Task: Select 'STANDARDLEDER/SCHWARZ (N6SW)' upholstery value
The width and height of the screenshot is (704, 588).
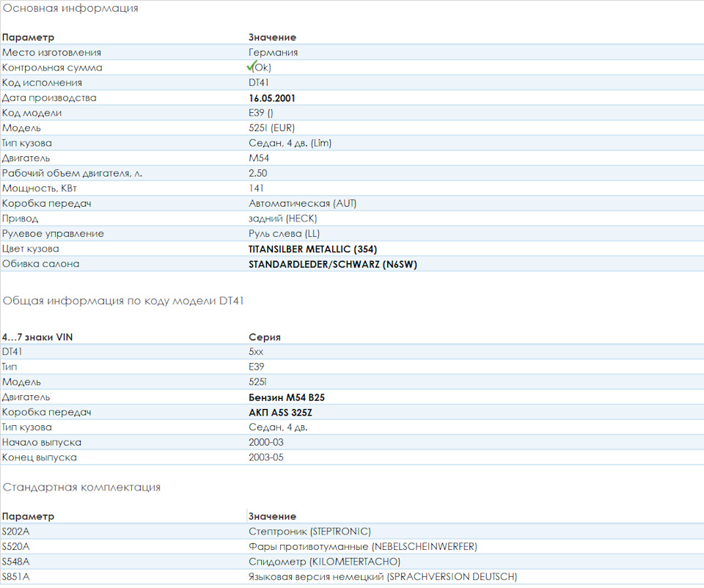Action: pyautogui.click(x=333, y=265)
